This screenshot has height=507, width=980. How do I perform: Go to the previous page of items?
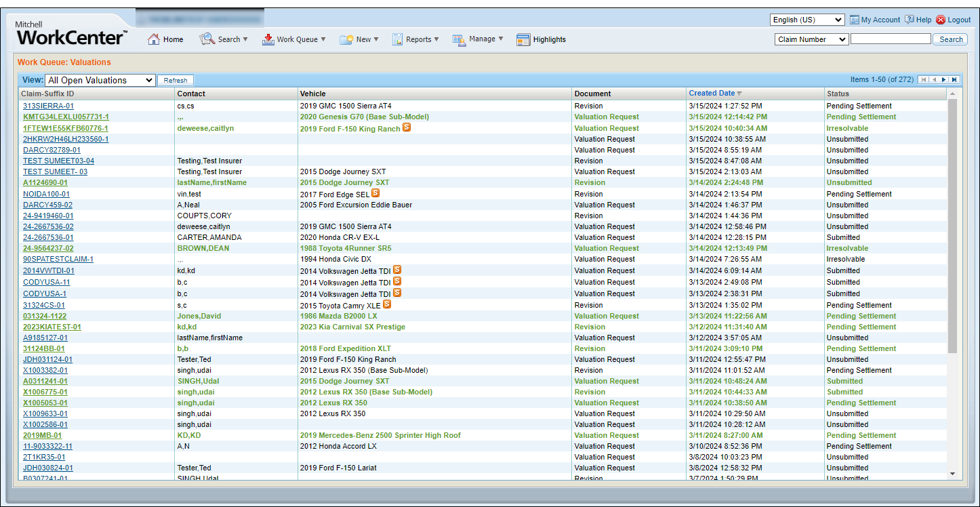pyautogui.click(x=934, y=80)
